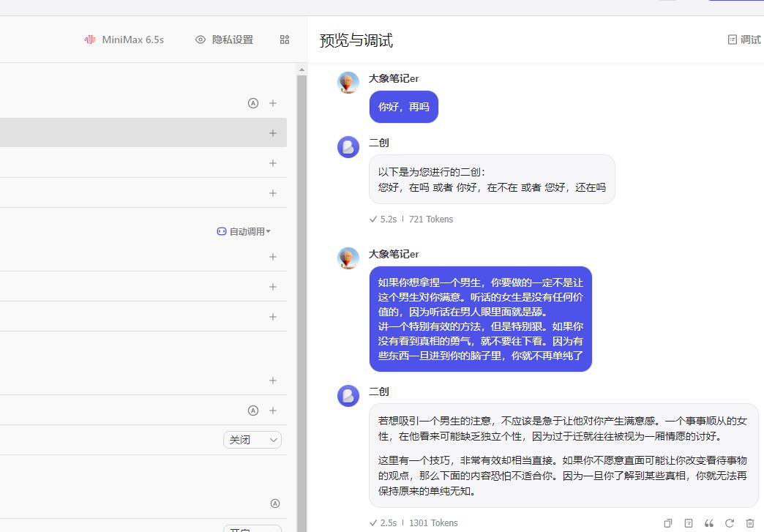Open the 自动调用 dropdown
This screenshot has width=764, height=532.
point(244,231)
